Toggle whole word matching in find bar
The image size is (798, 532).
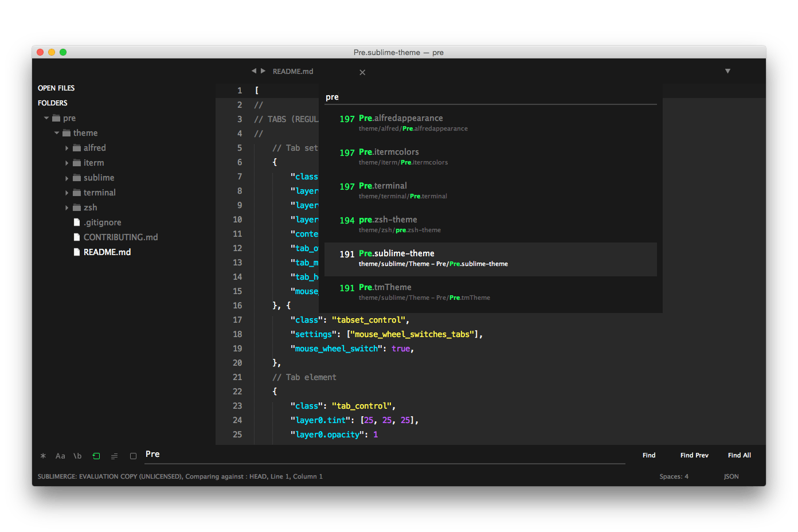click(77, 456)
